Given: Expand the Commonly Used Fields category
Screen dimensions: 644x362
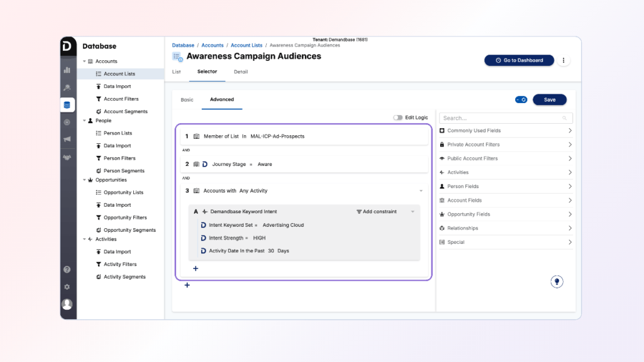Looking at the screenshot, I should tap(506, 131).
